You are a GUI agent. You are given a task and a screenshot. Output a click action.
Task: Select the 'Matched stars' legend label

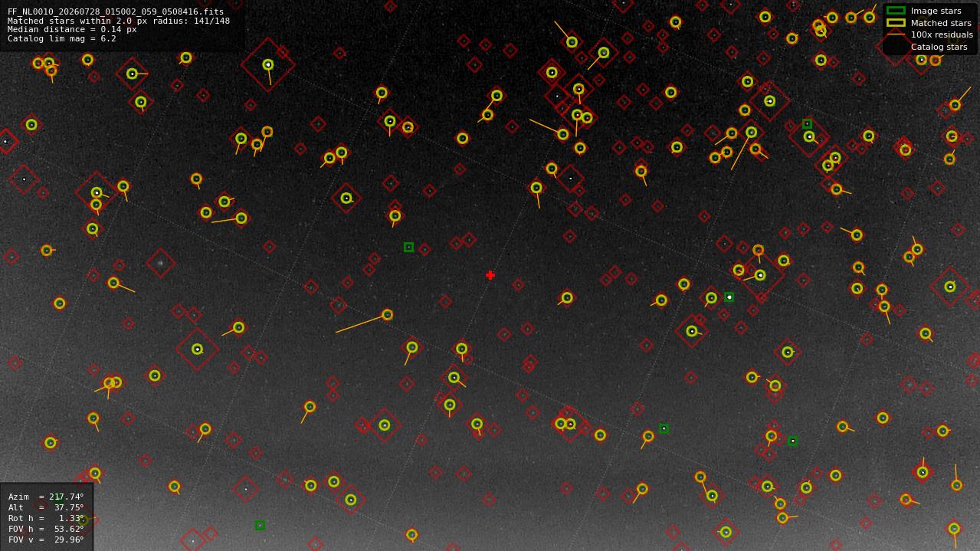(941, 23)
